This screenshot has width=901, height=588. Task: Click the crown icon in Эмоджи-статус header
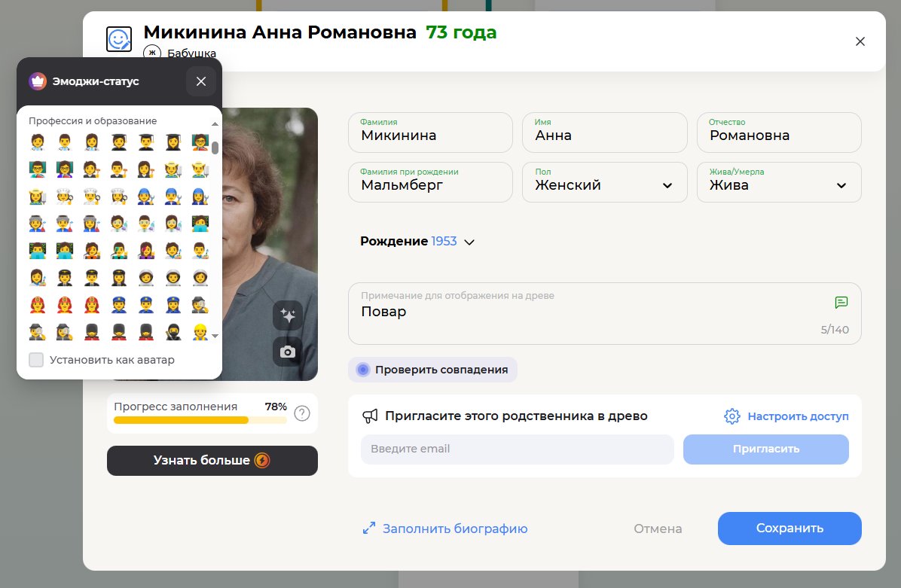(38, 81)
